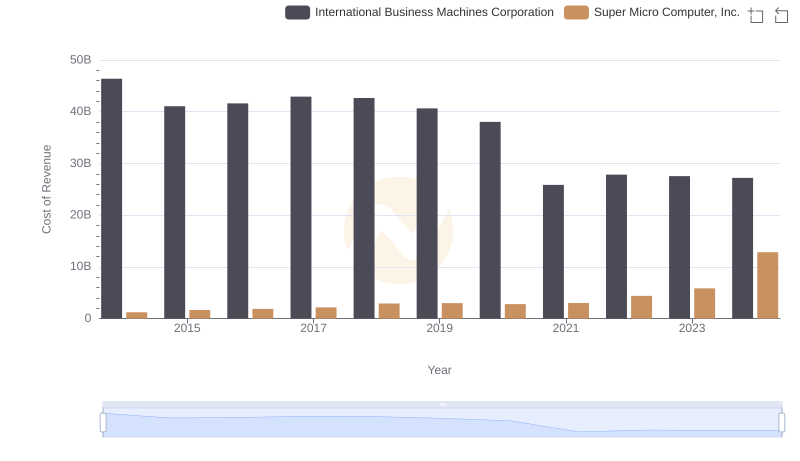The width and height of the screenshot is (800, 461).
Task: Toggle International Business Machines Corporation legend swatch
Action: 297,12
